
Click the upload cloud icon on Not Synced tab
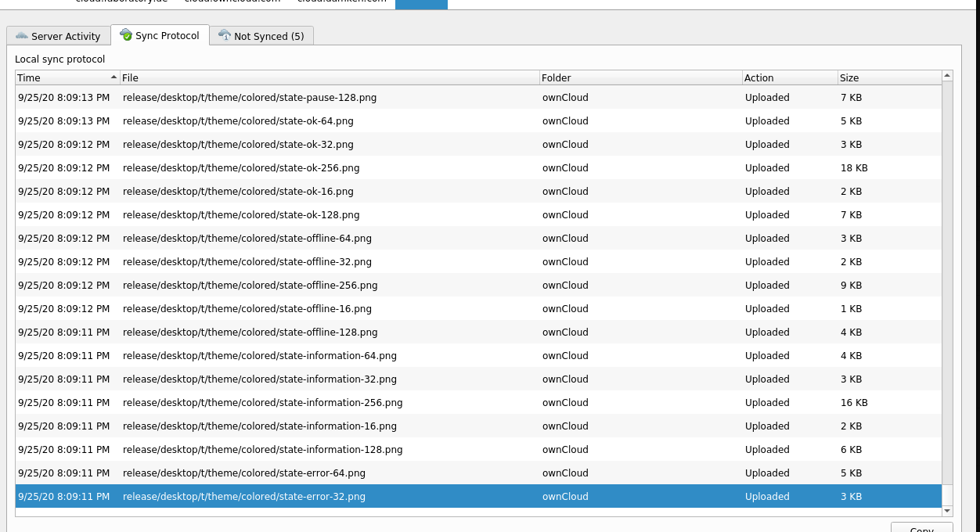(x=225, y=34)
